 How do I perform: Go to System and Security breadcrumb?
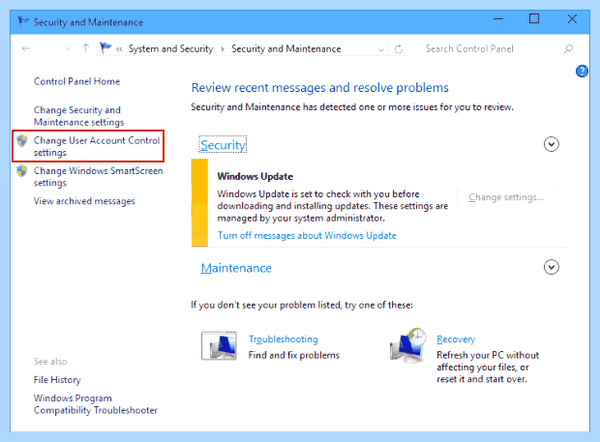171,49
